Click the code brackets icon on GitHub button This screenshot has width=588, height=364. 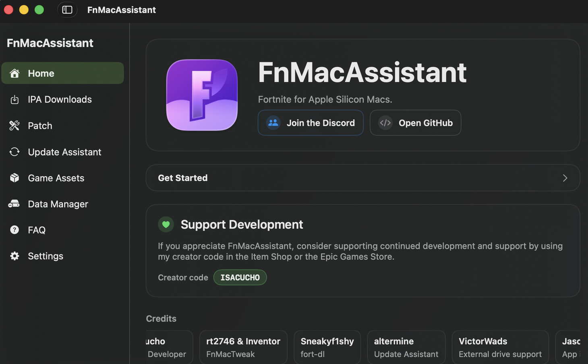(x=385, y=123)
